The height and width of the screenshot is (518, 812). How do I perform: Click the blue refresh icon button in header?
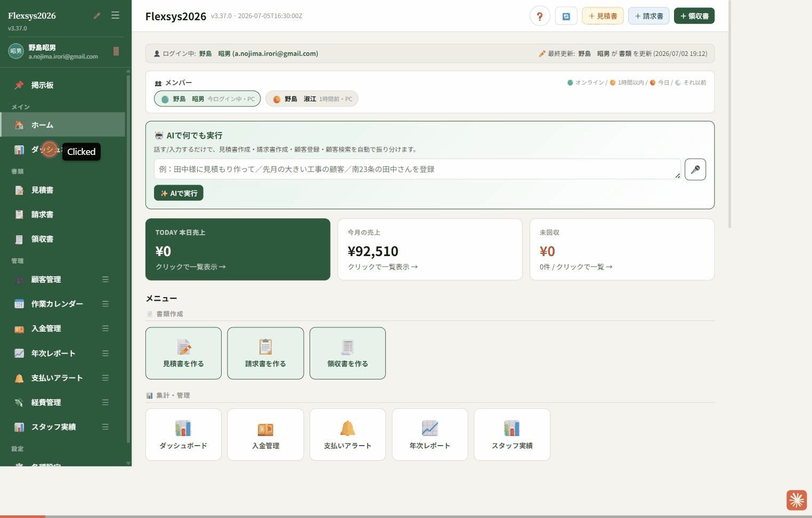pyautogui.click(x=566, y=16)
